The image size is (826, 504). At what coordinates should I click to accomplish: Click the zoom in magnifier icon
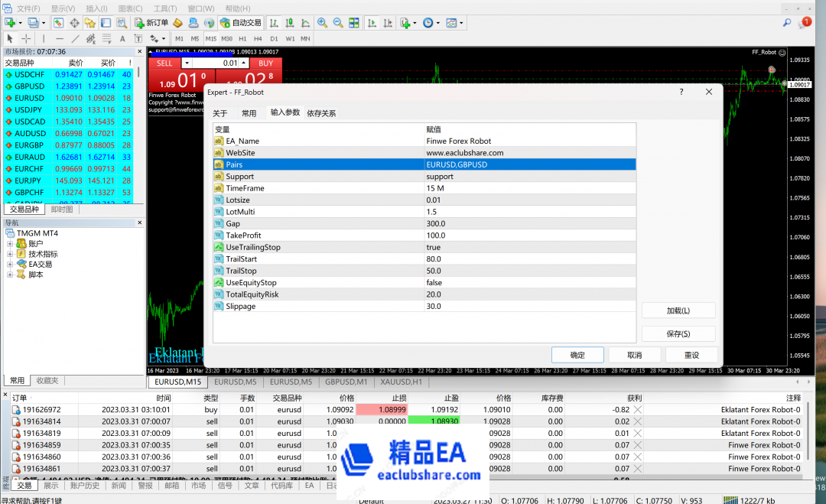pyautogui.click(x=323, y=23)
